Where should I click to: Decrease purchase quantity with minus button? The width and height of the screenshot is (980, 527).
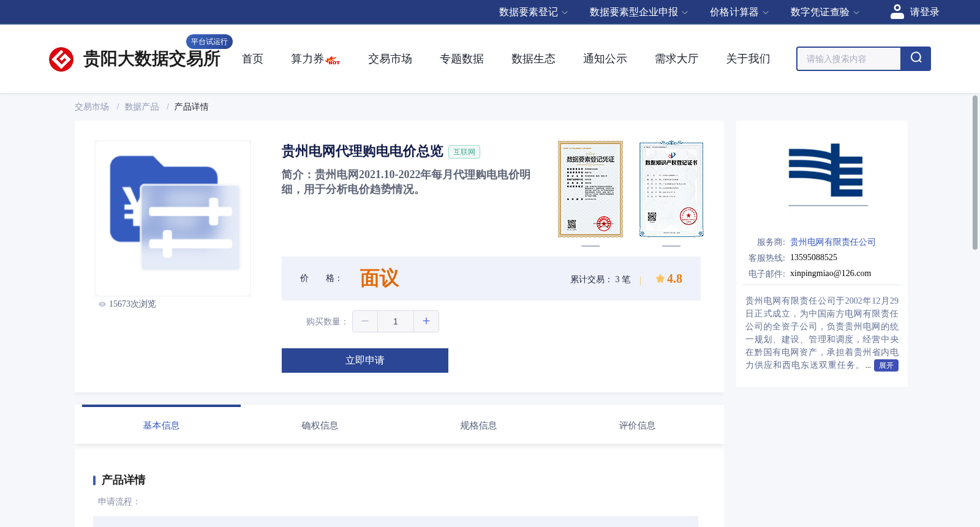click(365, 321)
